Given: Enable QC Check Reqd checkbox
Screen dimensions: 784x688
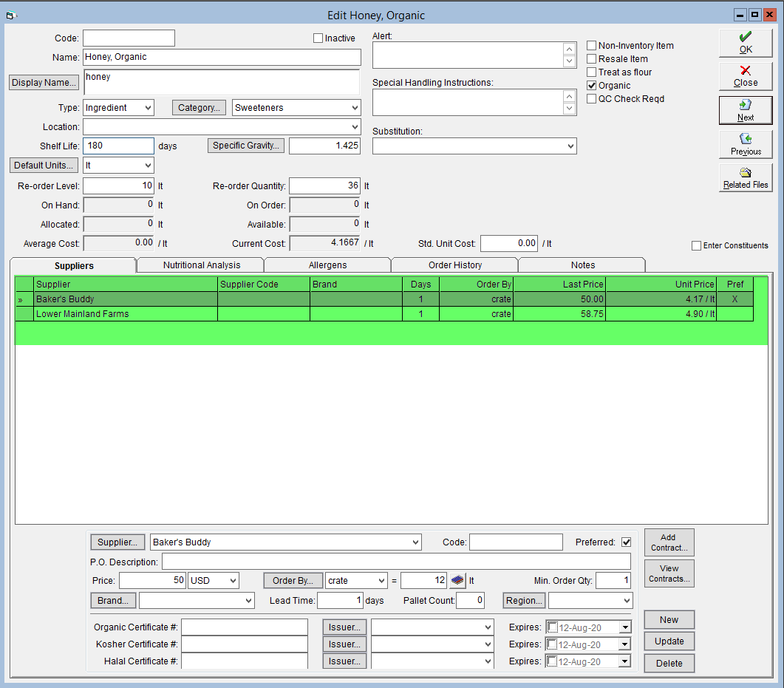Looking at the screenshot, I should [591, 99].
